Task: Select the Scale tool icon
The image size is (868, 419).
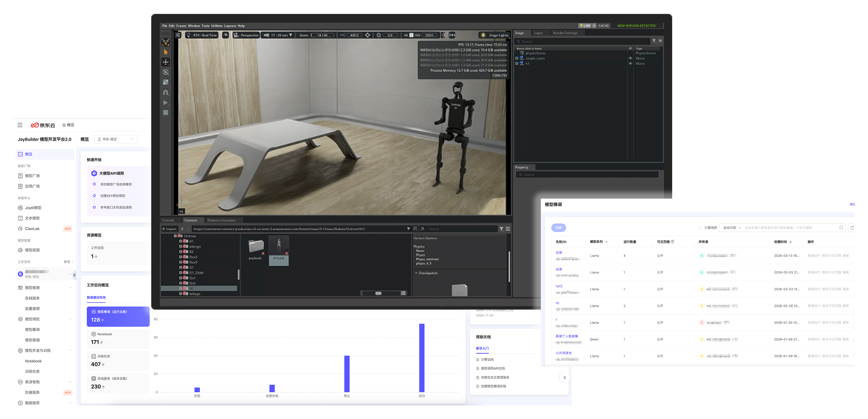Action: 165,82
